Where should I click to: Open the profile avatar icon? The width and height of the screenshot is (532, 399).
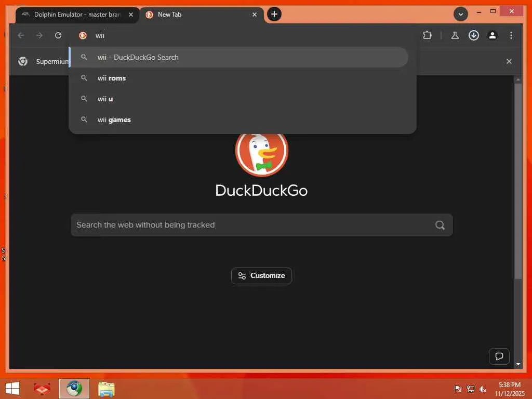coord(493,35)
